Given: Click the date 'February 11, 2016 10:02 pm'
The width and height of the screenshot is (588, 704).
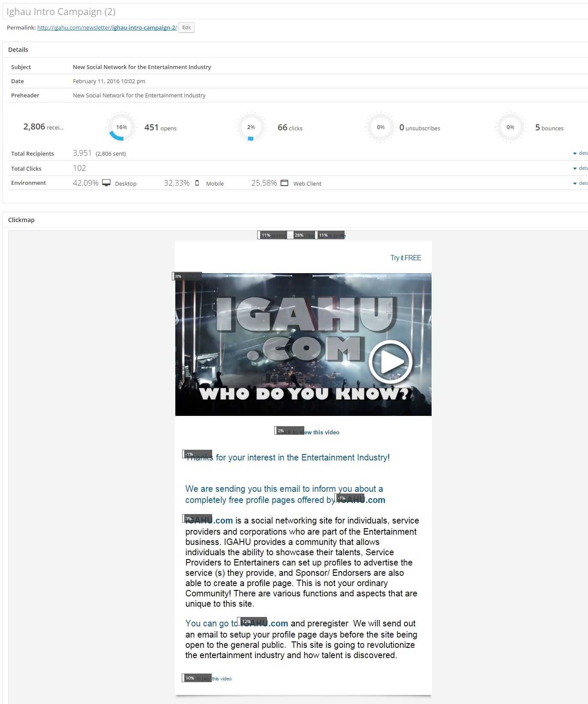Looking at the screenshot, I should tap(109, 81).
